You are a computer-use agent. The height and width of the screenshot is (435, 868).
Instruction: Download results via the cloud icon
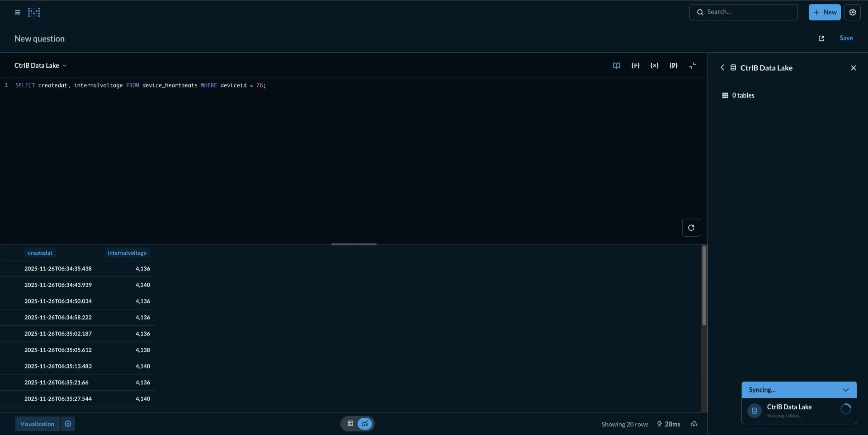pos(694,424)
